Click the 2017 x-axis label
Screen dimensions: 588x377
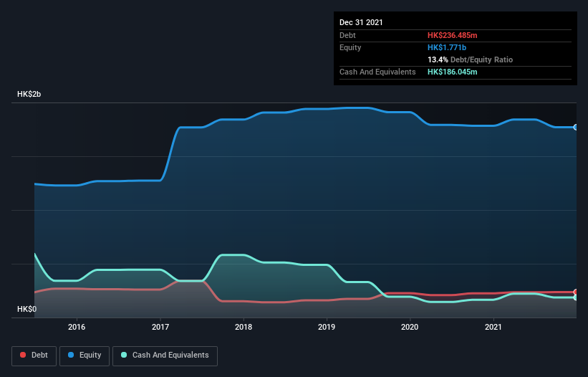coord(160,327)
